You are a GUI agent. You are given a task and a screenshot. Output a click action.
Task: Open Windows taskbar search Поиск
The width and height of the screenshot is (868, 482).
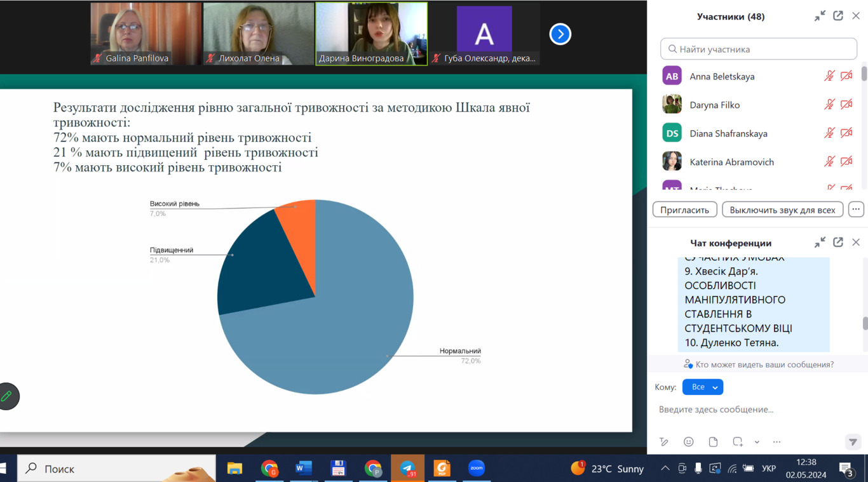point(116,469)
